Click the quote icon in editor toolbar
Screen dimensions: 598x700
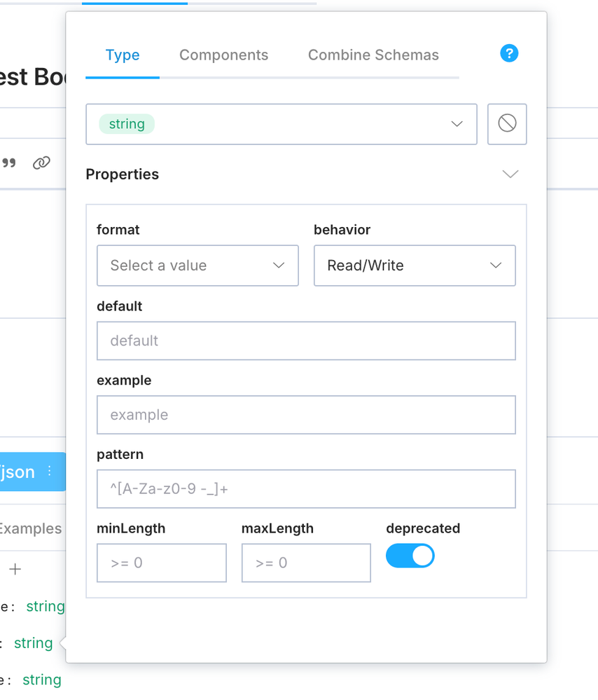coord(9,163)
